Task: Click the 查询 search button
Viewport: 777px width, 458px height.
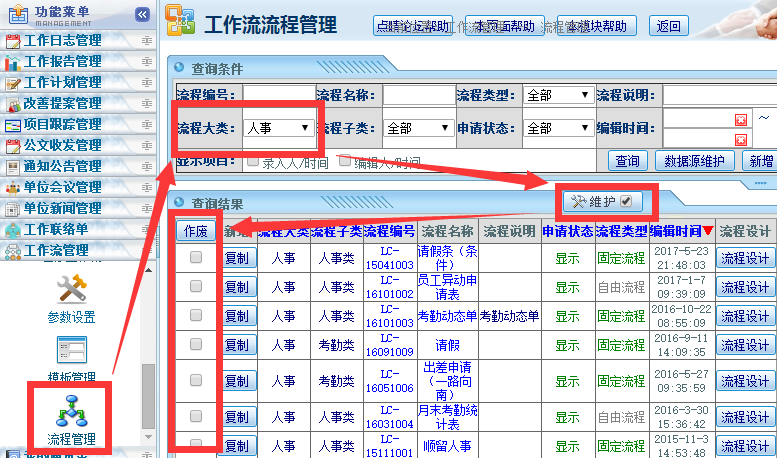Action: pos(627,161)
